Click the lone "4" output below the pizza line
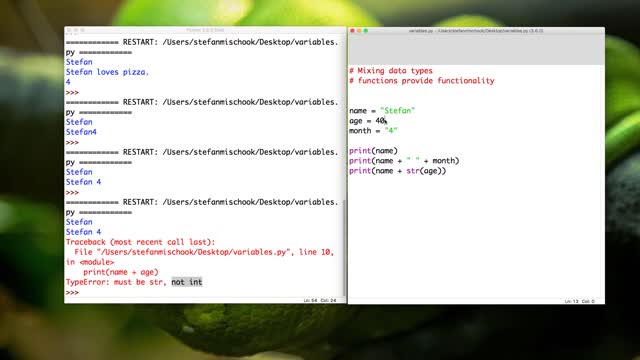 pyautogui.click(x=68, y=82)
